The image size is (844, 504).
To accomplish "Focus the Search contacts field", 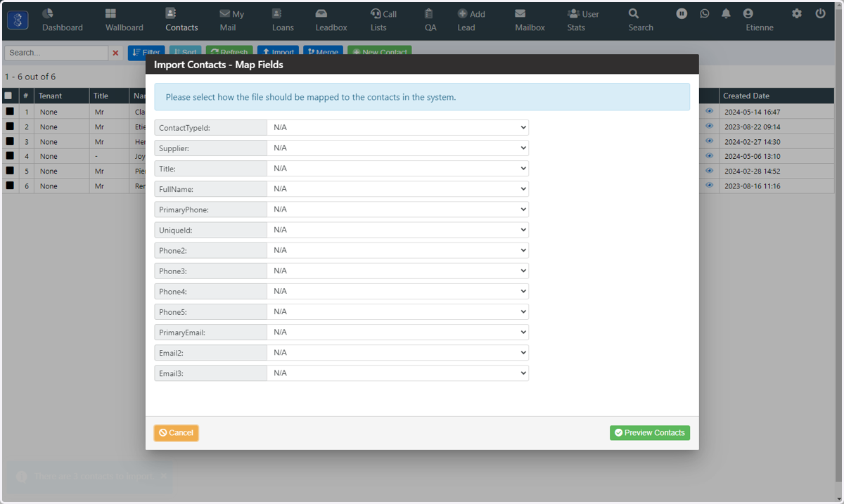I will [56, 53].
